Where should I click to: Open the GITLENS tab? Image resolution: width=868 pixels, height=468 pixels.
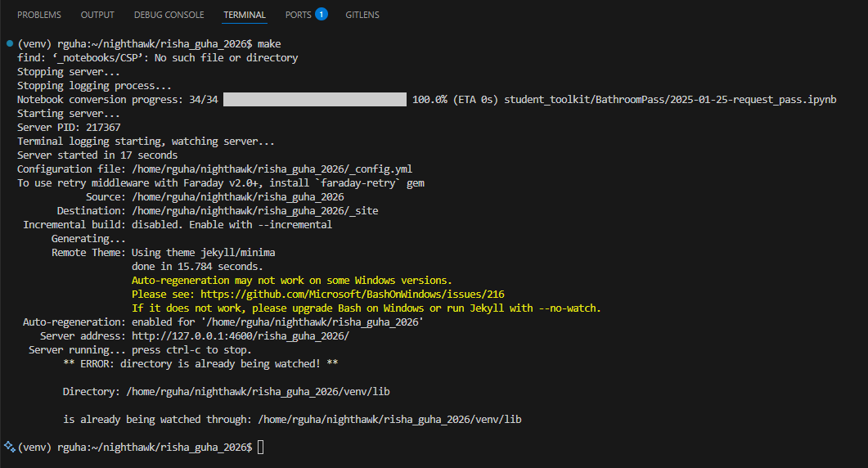362,15
